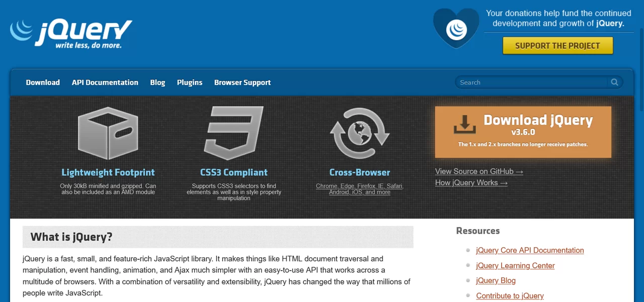Click the CSS3 shield icon
644x302 pixels.
234,133
